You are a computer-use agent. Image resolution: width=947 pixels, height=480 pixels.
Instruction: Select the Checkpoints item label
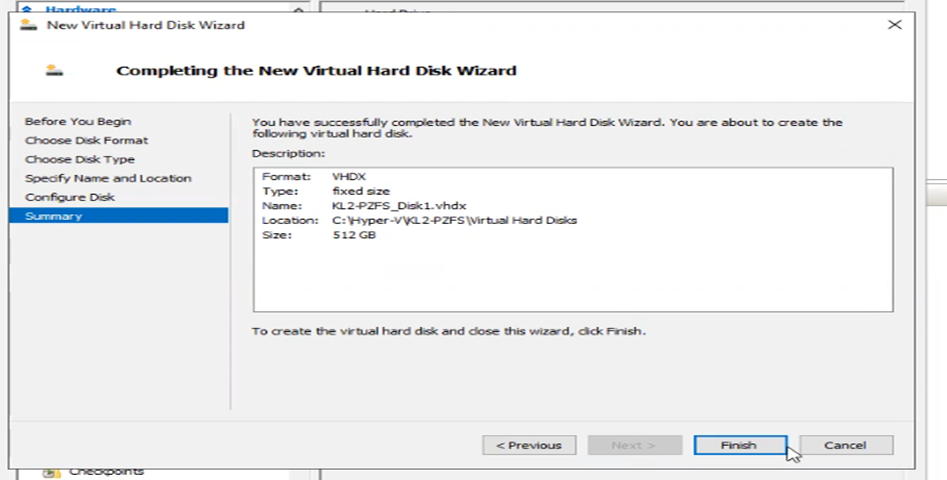(106, 472)
